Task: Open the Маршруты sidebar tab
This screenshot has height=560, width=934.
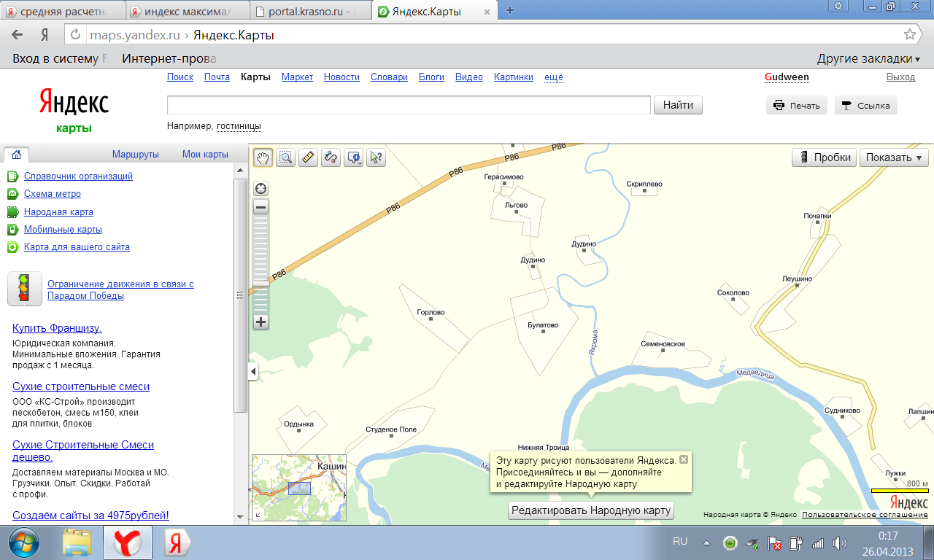Action: [x=136, y=155]
